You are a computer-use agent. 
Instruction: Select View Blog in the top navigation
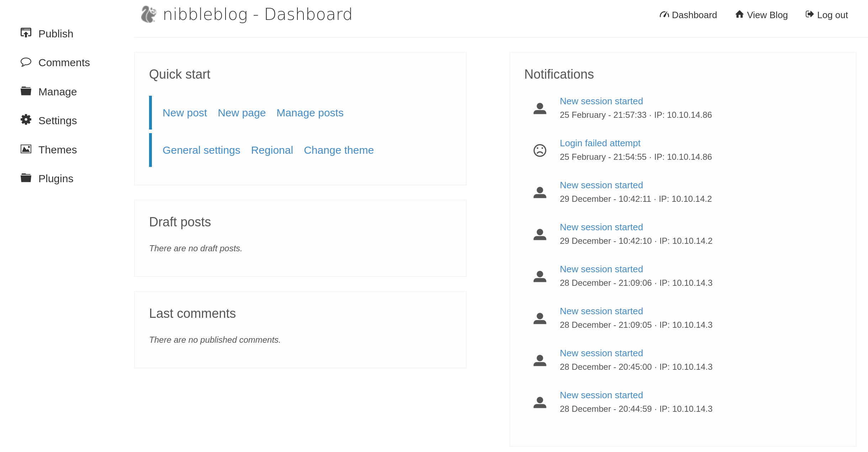[767, 15]
